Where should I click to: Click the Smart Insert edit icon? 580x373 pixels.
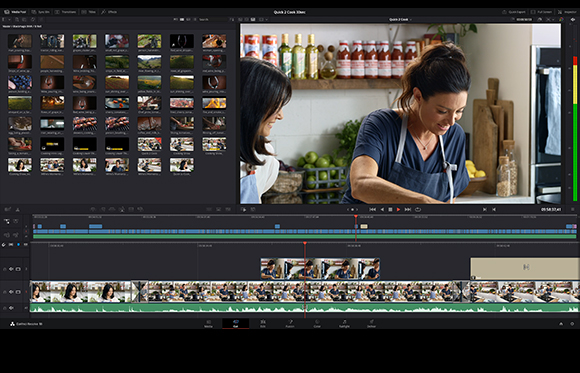tap(93, 209)
